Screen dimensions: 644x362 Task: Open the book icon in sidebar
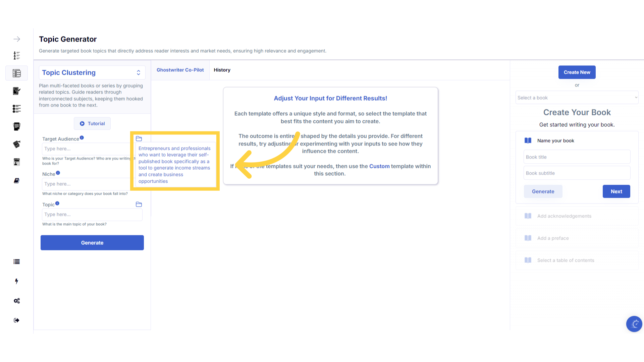pos(17,181)
